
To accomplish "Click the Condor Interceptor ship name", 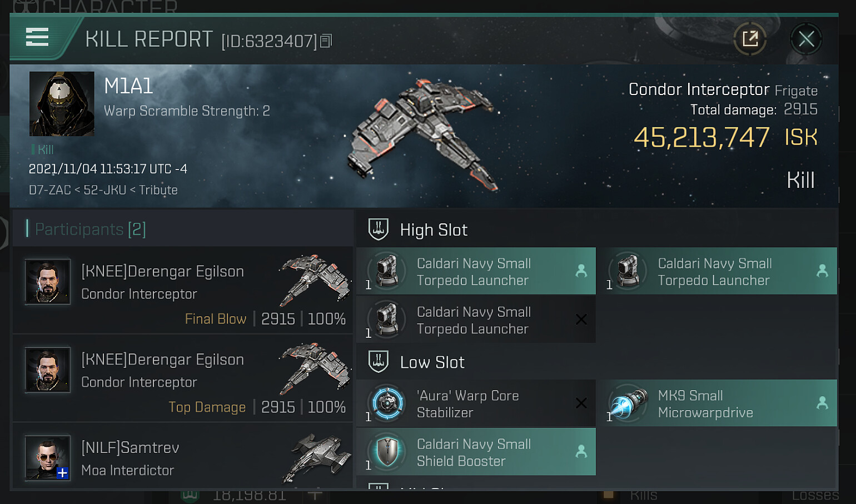I will pyautogui.click(x=699, y=89).
